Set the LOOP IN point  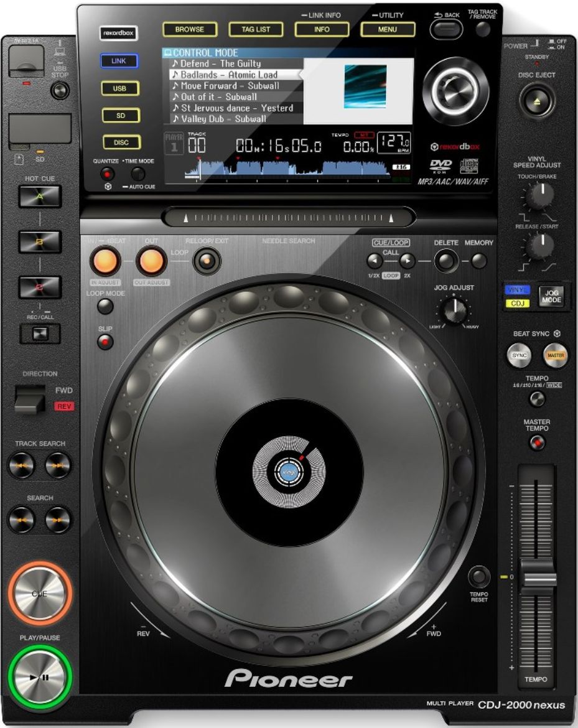tap(105, 261)
